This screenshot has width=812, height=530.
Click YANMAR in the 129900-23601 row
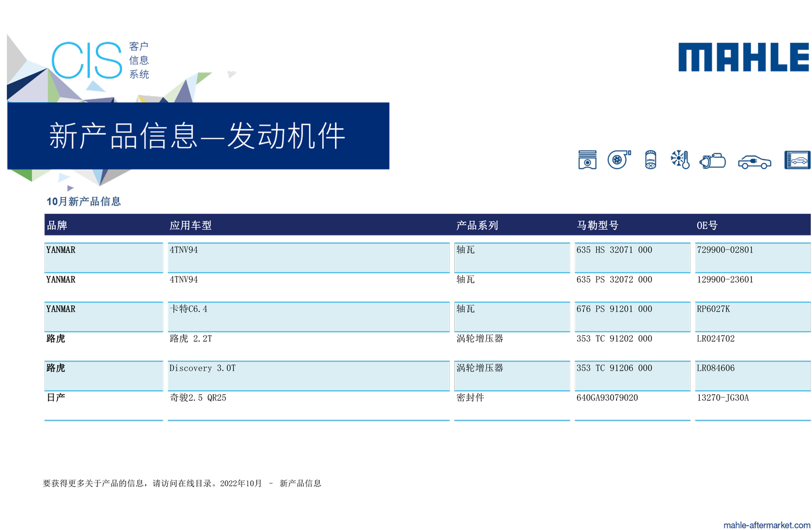(61, 280)
